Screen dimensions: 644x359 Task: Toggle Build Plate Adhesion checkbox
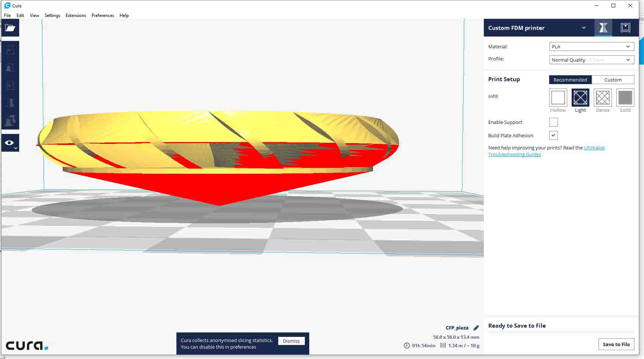coord(554,135)
